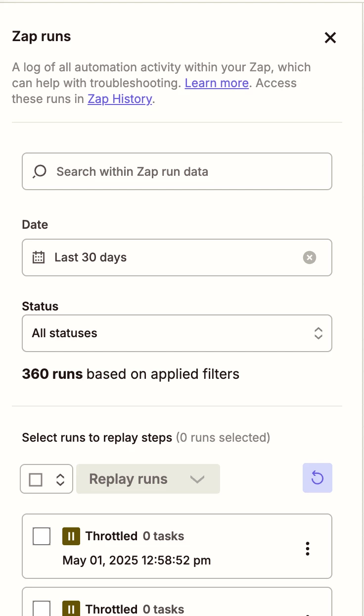Image resolution: width=364 pixels, height=616 pixels.
Task: Open the Learn more link
Action: tap(217, 83)
